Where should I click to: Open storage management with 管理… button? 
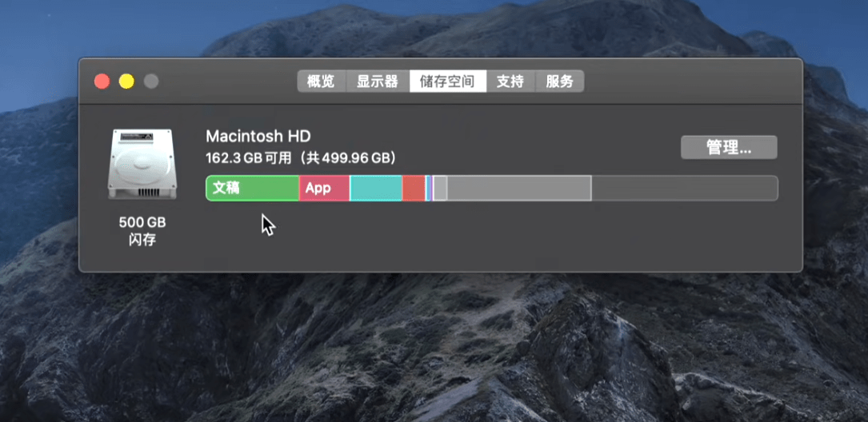click(729, 147)
